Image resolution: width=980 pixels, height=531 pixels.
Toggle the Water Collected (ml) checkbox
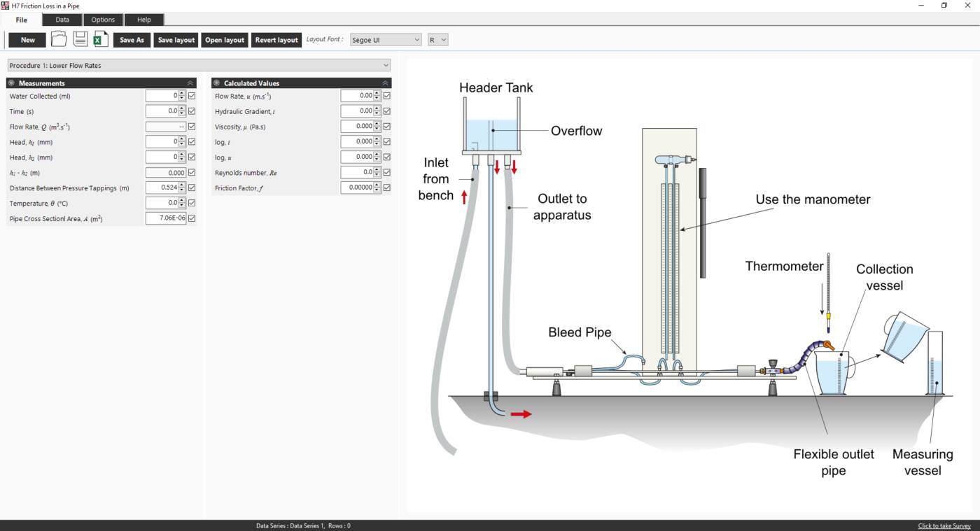click(x=192, y=96)
